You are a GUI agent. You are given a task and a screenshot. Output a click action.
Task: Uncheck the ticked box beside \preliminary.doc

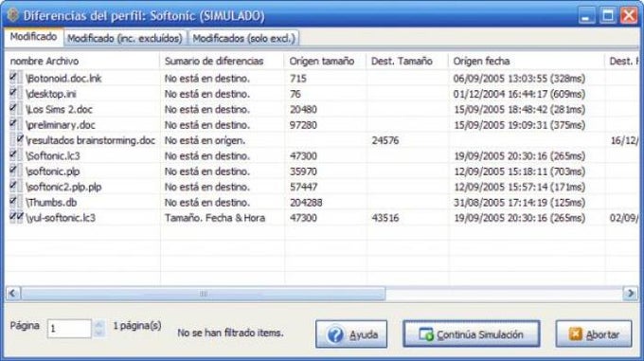[x=12, y=124]
